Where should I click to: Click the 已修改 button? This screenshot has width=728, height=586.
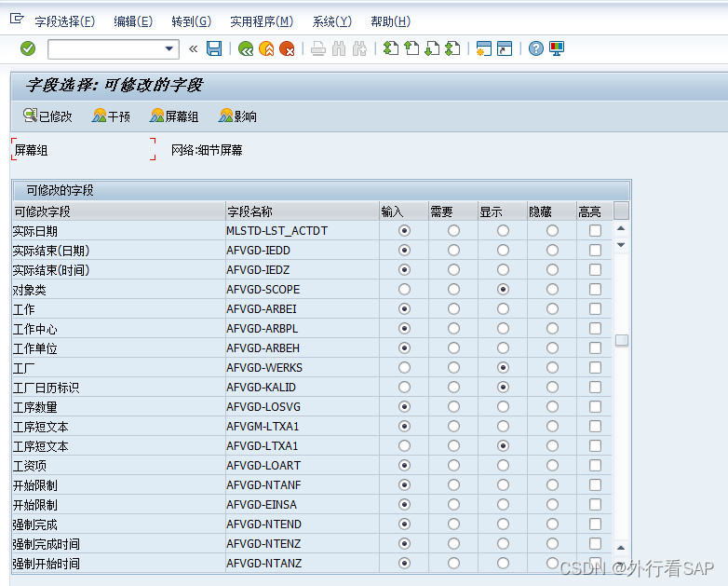coord(47,116)
